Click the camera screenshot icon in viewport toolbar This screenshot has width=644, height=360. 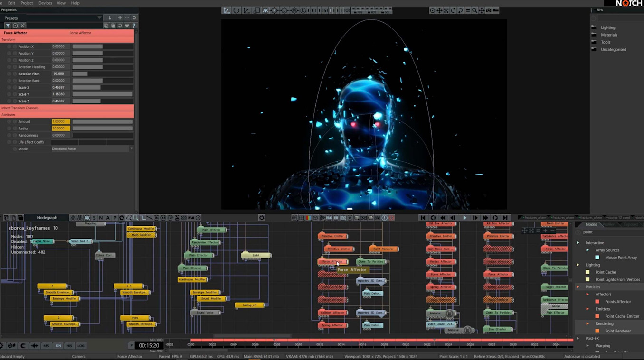[489, 10]
